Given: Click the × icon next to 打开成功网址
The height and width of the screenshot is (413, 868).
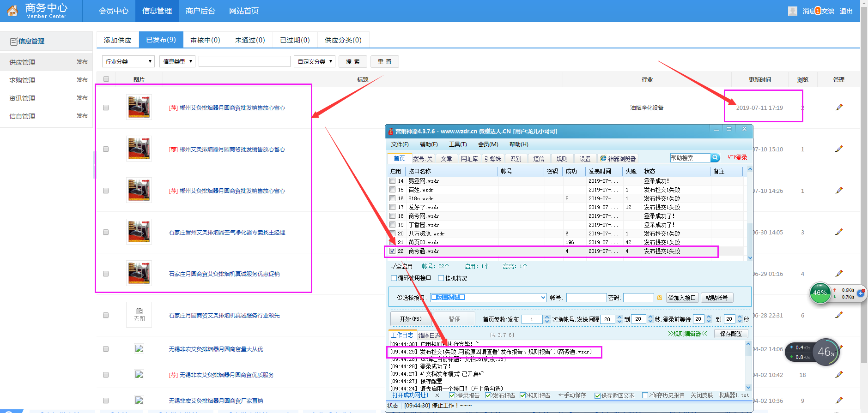Looking at the screenshot, I should [437, 395].
